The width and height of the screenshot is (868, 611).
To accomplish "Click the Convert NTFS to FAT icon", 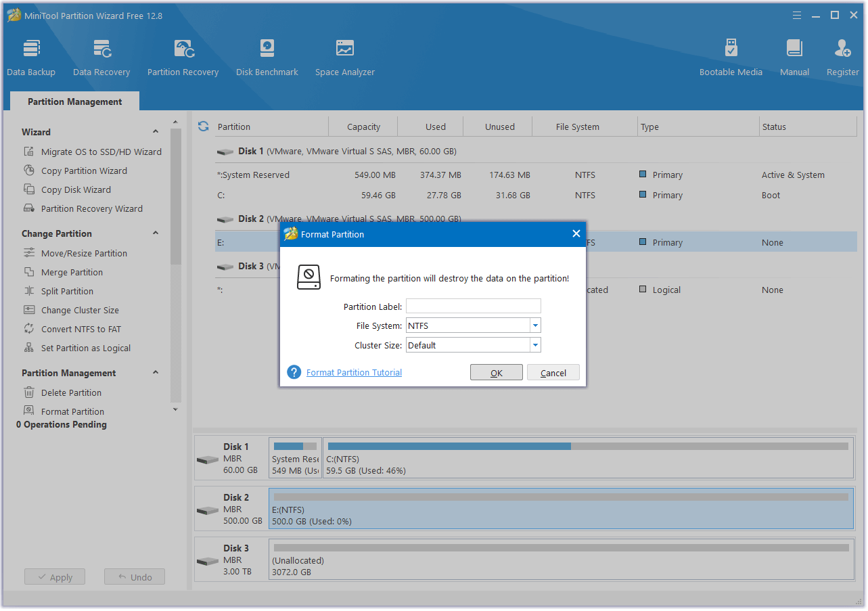I will [29, 329].
